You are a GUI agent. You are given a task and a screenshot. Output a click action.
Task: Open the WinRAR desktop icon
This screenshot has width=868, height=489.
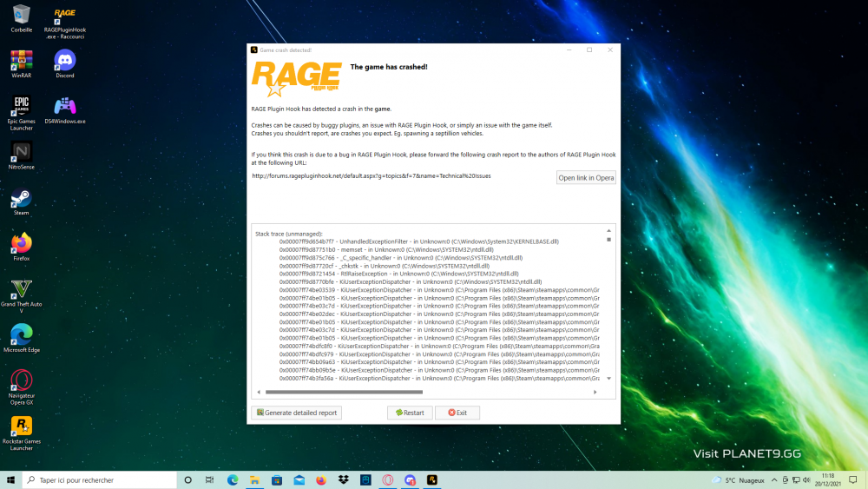(21, 63)
